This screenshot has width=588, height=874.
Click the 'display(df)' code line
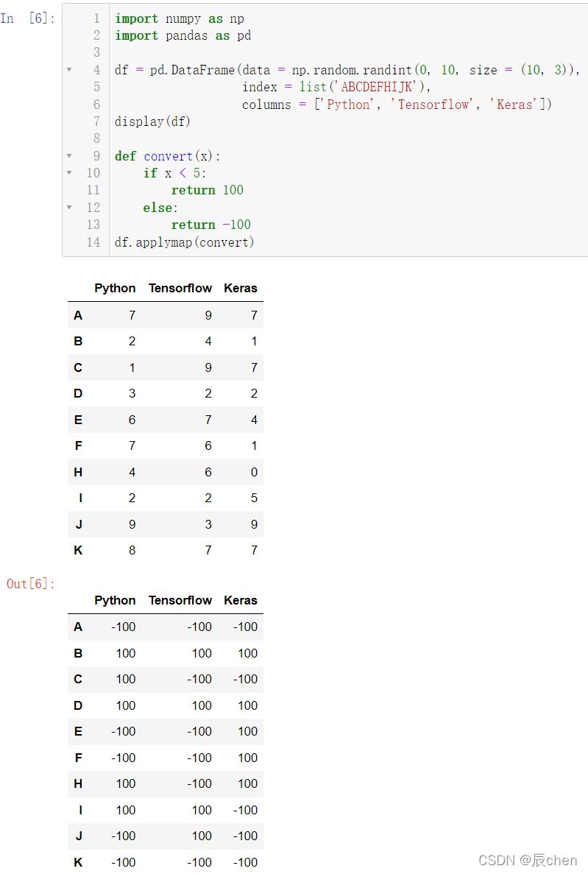coord(153,121)
